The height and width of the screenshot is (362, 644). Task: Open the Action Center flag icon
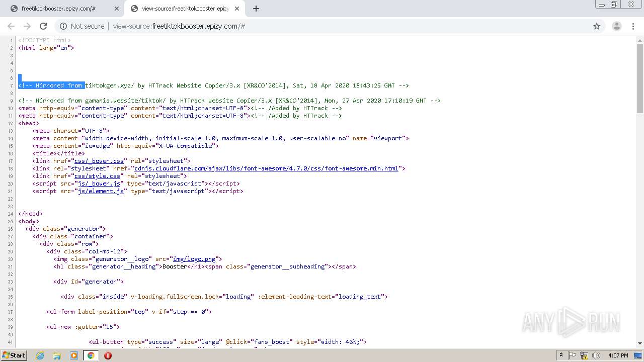573,355
